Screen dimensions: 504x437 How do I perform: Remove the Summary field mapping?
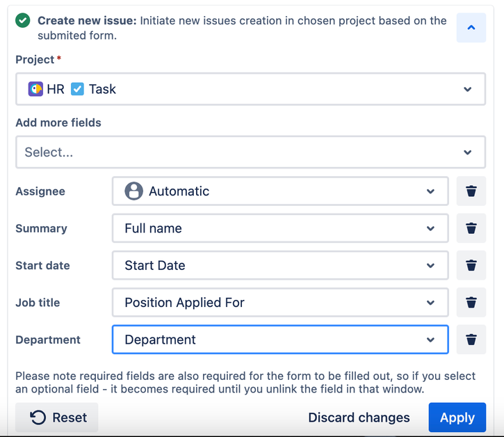click(x=471, y=228)
